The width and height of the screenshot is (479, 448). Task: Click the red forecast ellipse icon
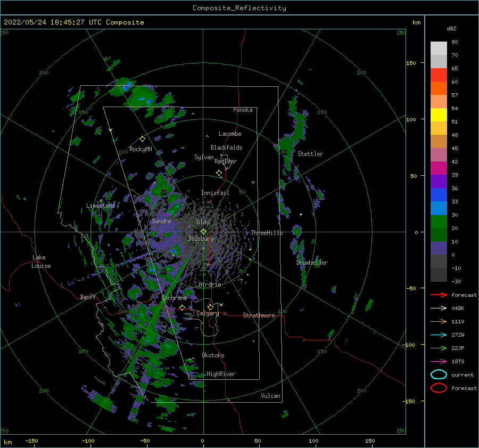click(439, 388)
